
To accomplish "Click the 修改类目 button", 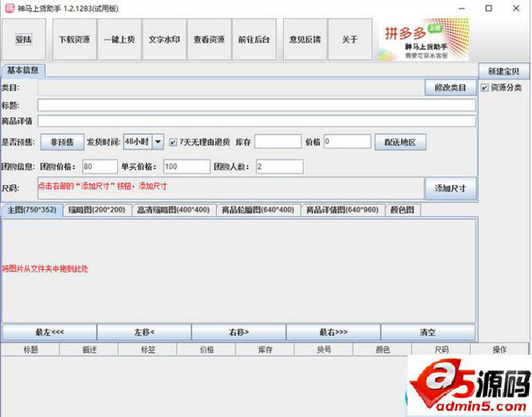I will tap(450, 88).
